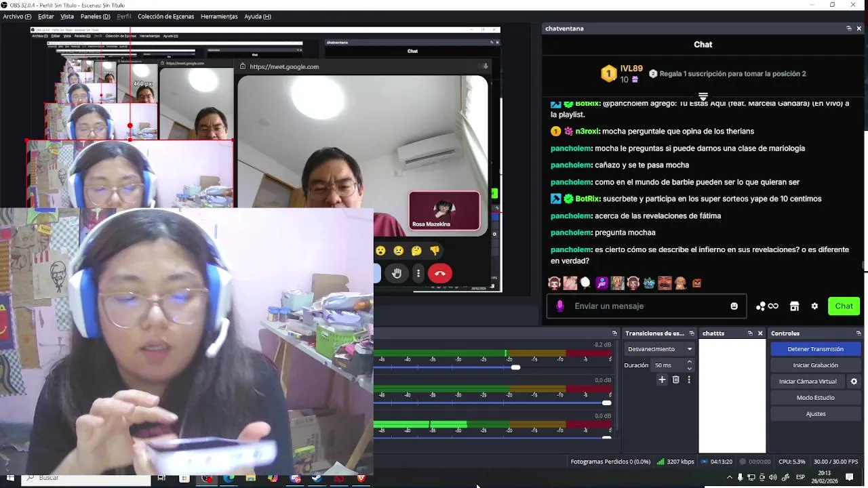
Task: Click Detener Transmisión button
Action: coord(815,349)
